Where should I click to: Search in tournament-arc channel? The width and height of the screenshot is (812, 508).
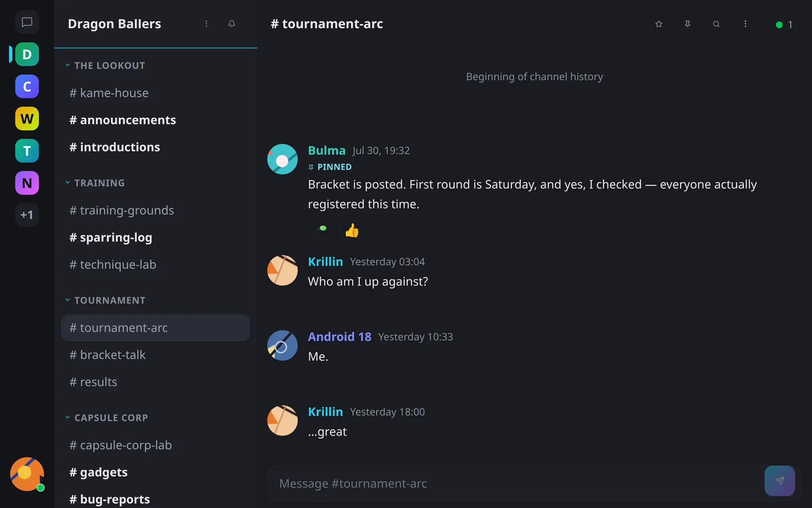click(x=716, y=24)
